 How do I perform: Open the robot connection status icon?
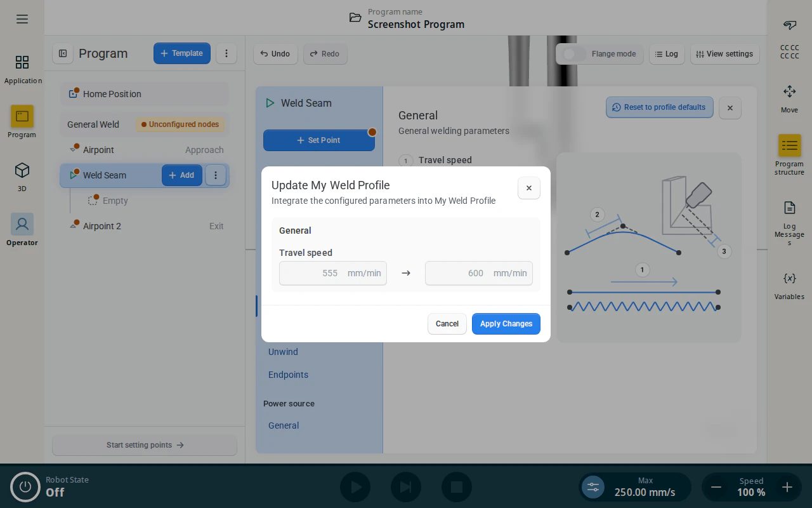point(790,25)
